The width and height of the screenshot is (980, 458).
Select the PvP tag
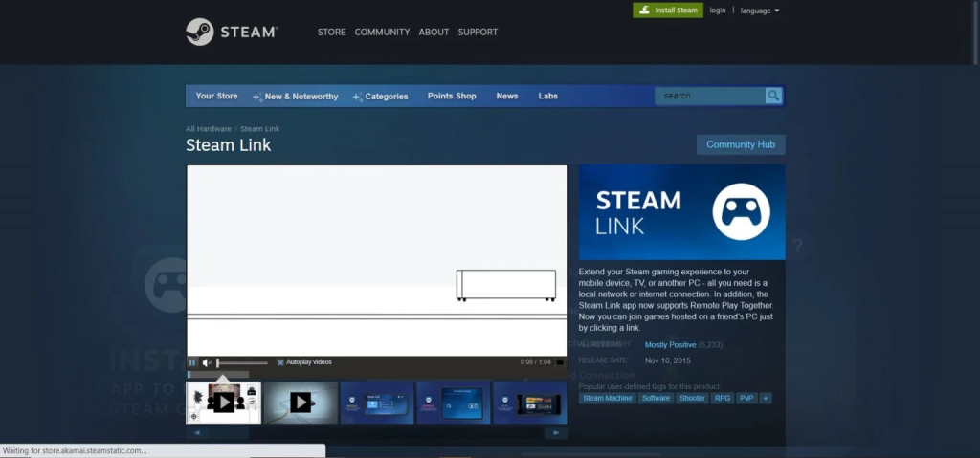click(x=746, y=398)
